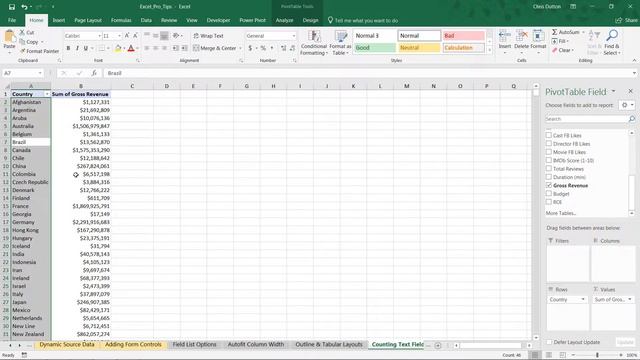Viewport: 640px width, 360px height.
Task: Add a new sheet with plus button
Action: (438, 345)
